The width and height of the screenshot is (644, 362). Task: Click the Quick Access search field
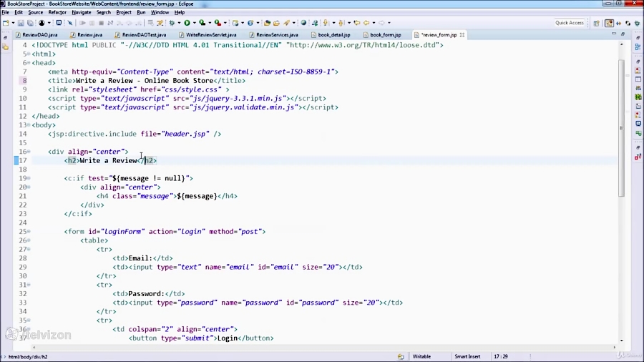coord(570,23)
